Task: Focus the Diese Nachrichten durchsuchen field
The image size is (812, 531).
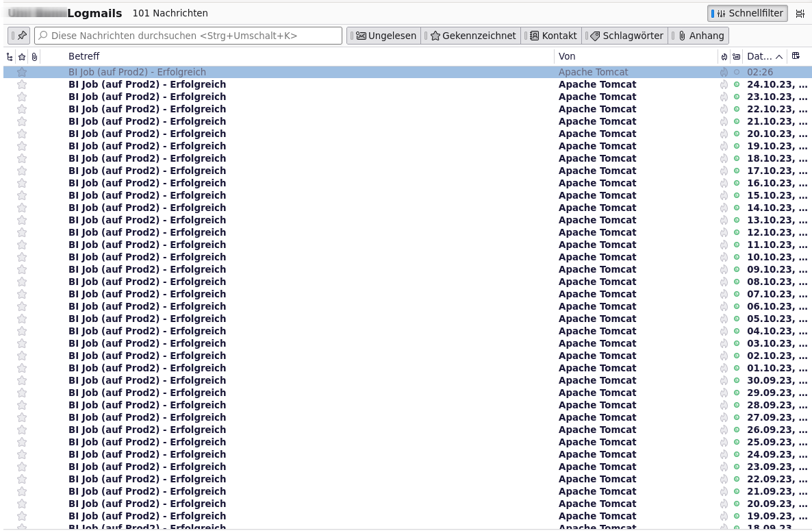Action: coord(188,36)
